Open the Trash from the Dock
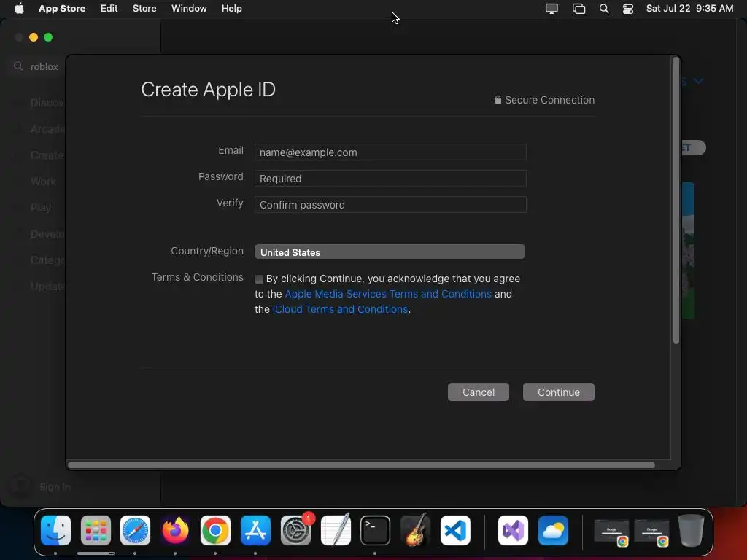The height and width of the screenshot is (560, 747). click(692, 531)
